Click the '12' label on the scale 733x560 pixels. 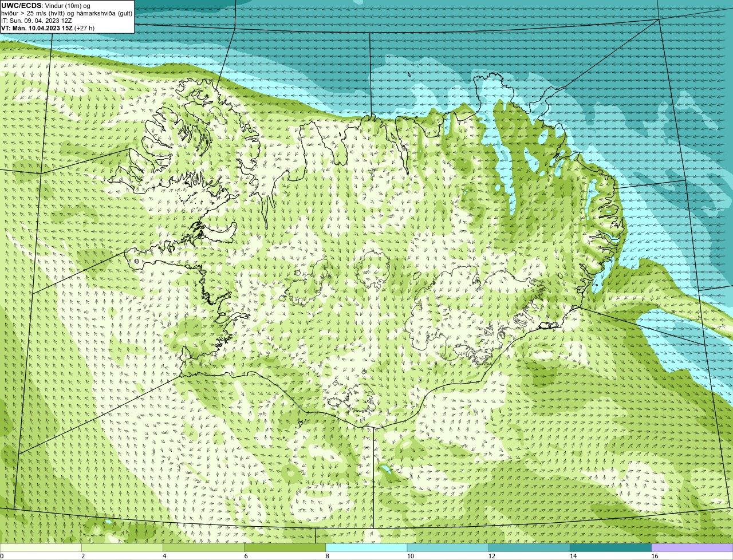tap(492, 556)
